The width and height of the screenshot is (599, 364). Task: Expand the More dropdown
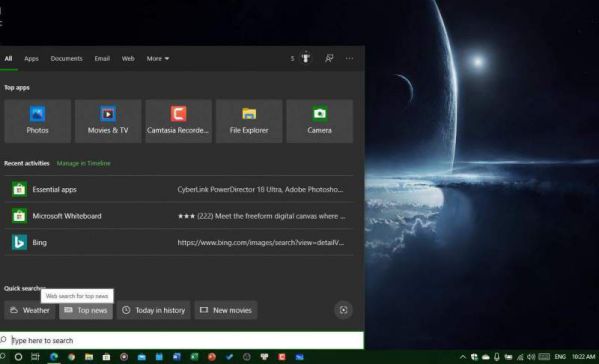[158, 58]
